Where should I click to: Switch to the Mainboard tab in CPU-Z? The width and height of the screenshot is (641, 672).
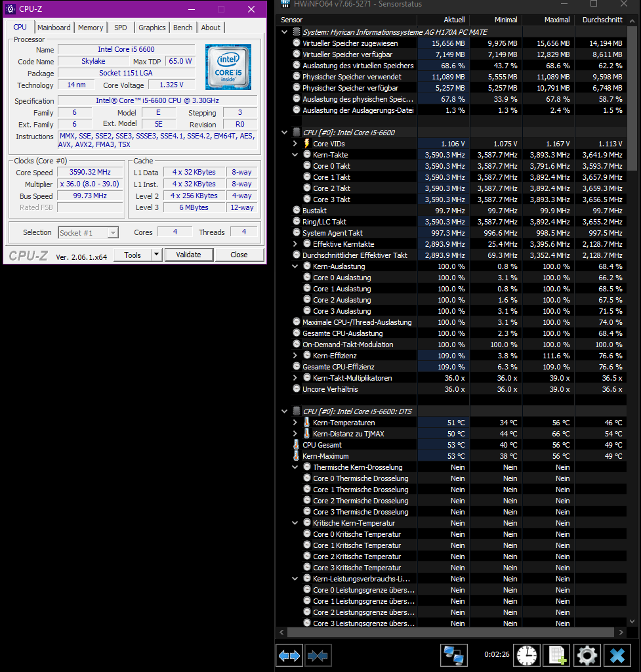click(x=54, y=28)
